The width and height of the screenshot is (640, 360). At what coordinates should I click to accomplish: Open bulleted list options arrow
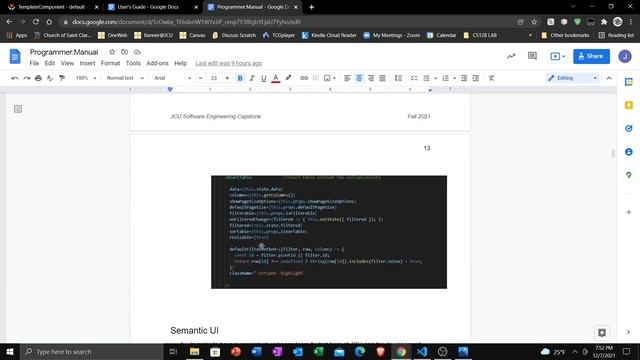coord(436,78)
